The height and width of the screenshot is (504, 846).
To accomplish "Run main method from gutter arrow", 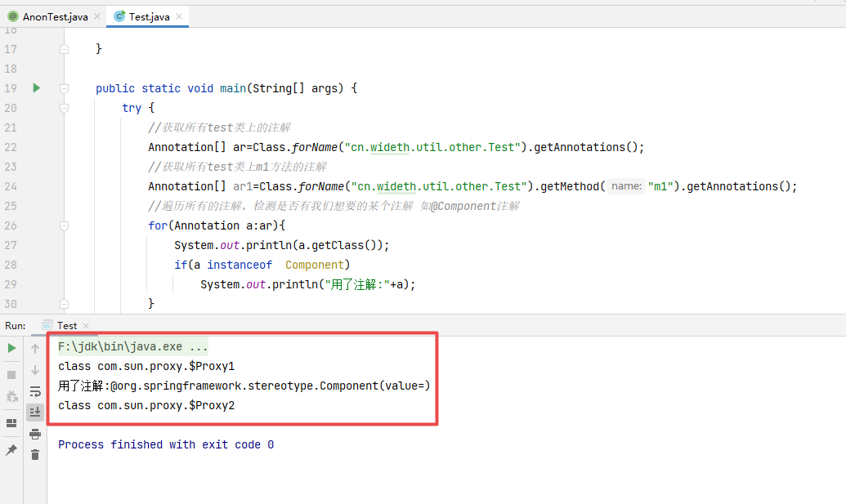I will click(36, 88).
